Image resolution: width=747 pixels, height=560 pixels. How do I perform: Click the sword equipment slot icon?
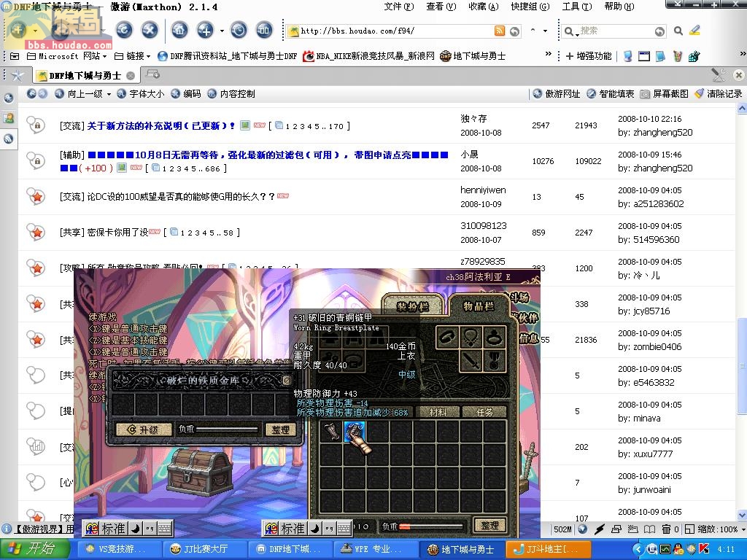point(471,361)
